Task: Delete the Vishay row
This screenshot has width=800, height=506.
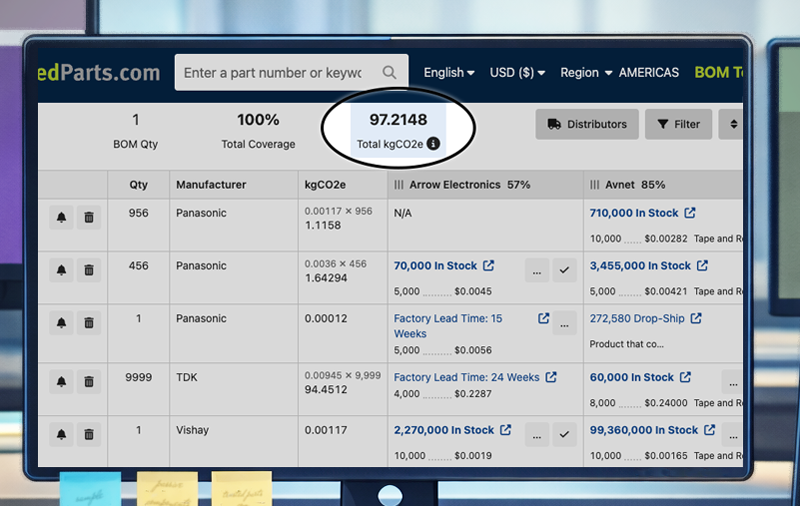Action: coord(89,434)
